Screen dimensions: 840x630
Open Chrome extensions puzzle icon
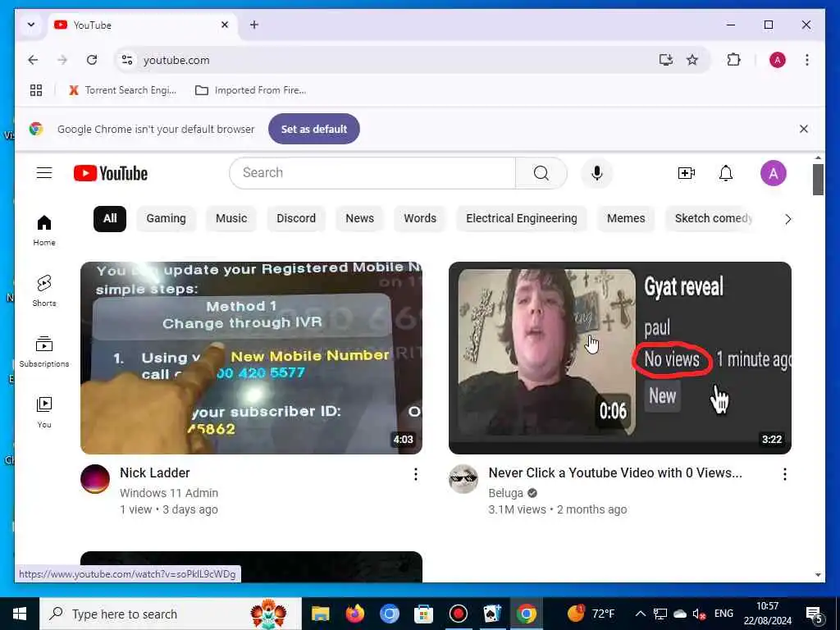[x=733, y=60]
